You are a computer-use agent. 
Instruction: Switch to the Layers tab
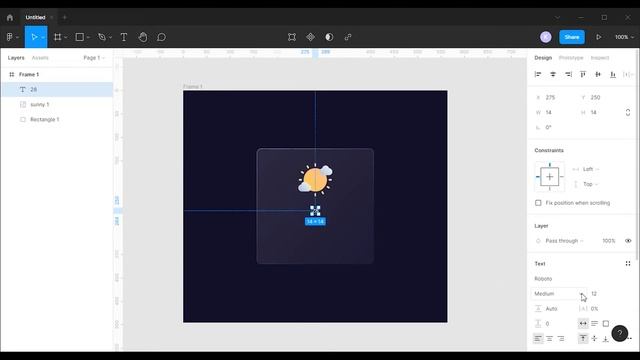pos(16,58)
